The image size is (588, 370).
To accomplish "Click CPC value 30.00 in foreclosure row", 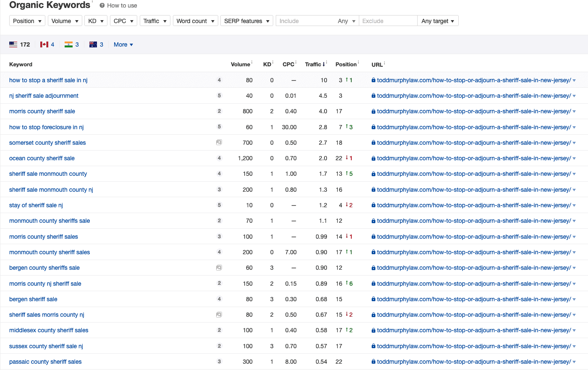I will pos(289,127).
